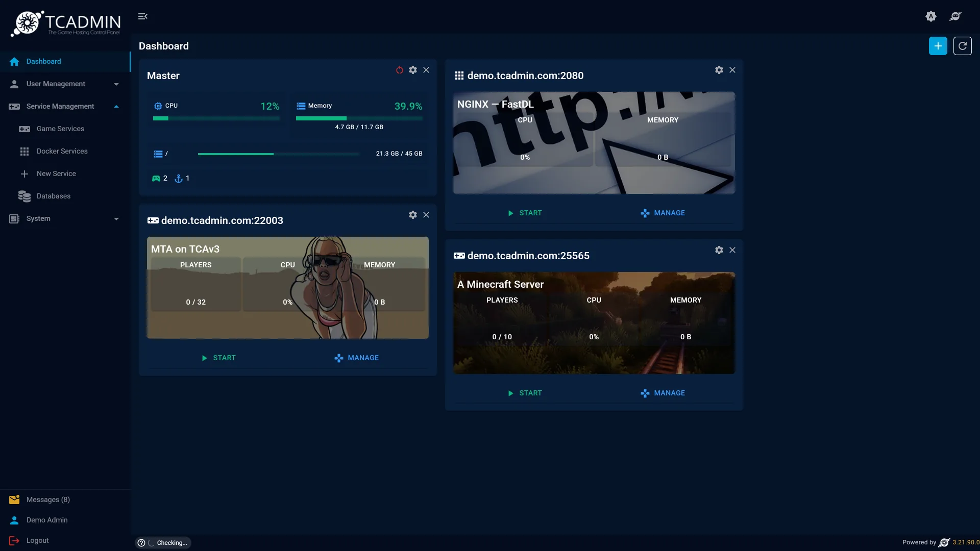Remove the Master card with X
The height and width of the screenshot is (551, 980).
coord(426,70)
